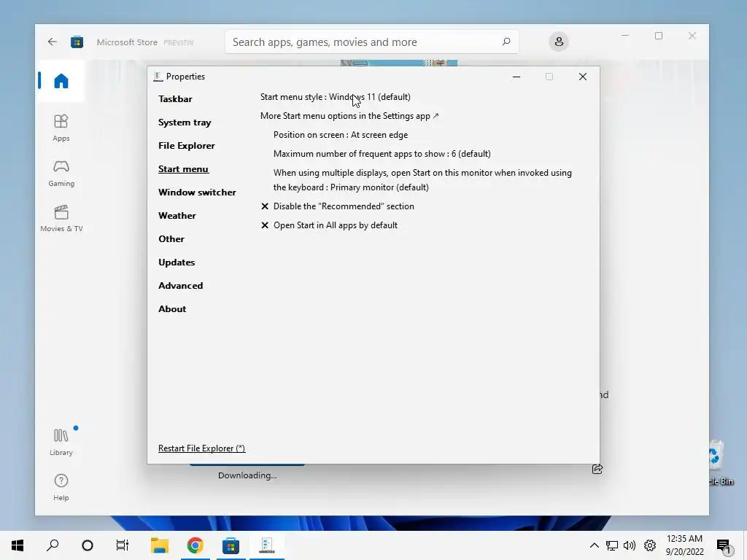
Task: Toggle Open Start in All apps by default
Action: (329, 225)
